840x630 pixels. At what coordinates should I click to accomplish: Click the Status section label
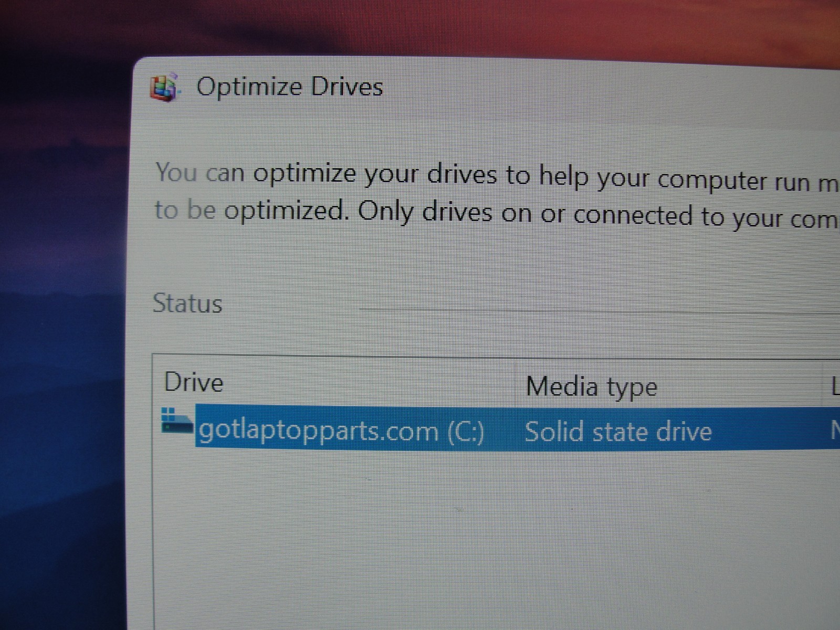[187, 303]
